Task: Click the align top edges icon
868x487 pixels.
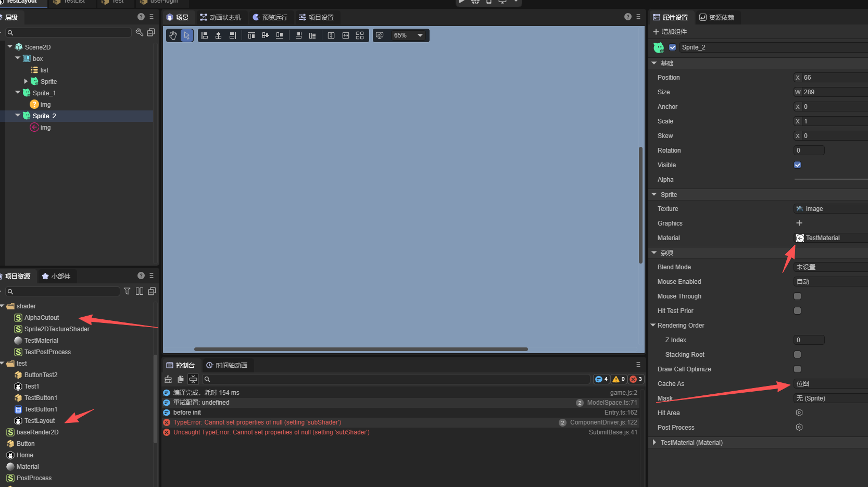Action: point(251,35)
